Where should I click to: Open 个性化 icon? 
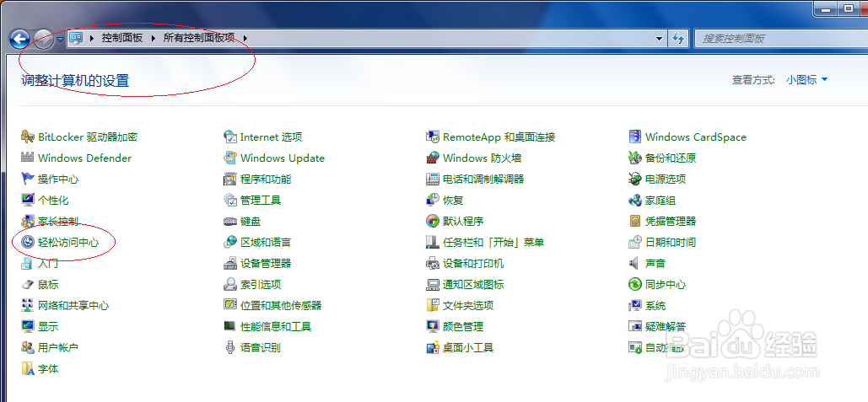click(x=28, y=200)
